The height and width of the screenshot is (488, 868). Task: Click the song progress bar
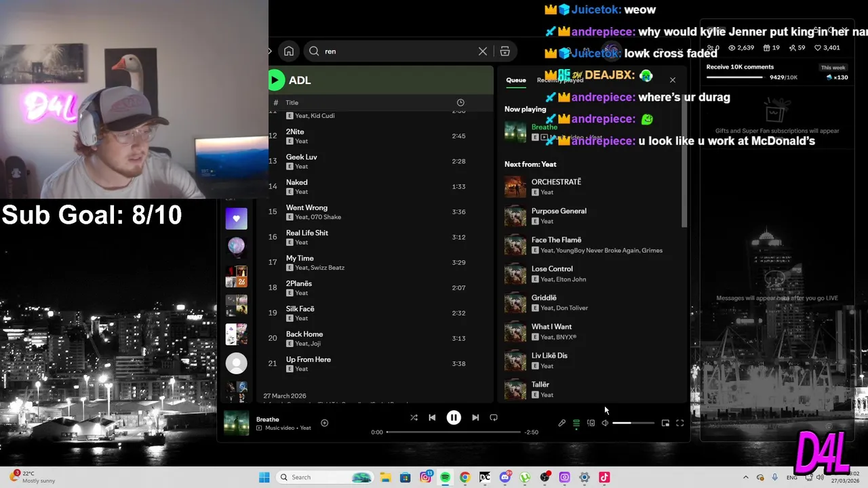454,432
